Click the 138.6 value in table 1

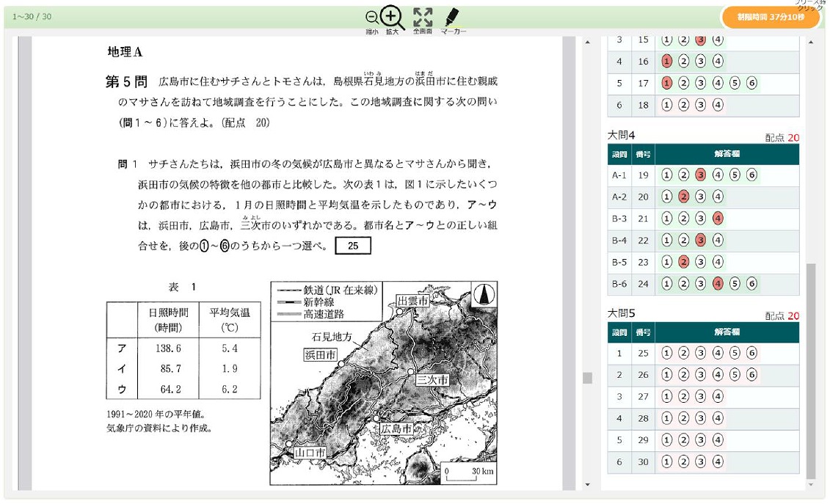[168, 348]
